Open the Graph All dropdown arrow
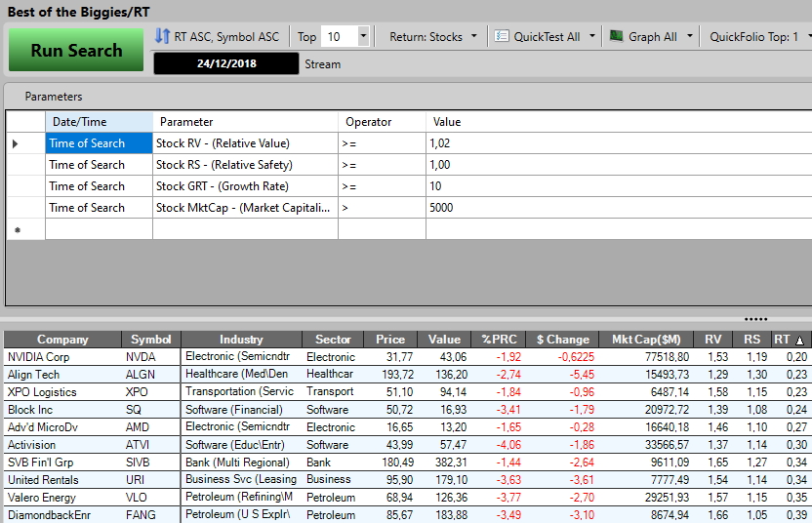812x523 pixels. point(689,36)
